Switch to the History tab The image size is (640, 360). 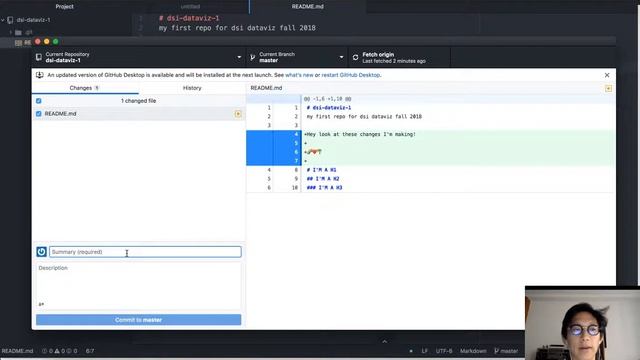[192, 88]
